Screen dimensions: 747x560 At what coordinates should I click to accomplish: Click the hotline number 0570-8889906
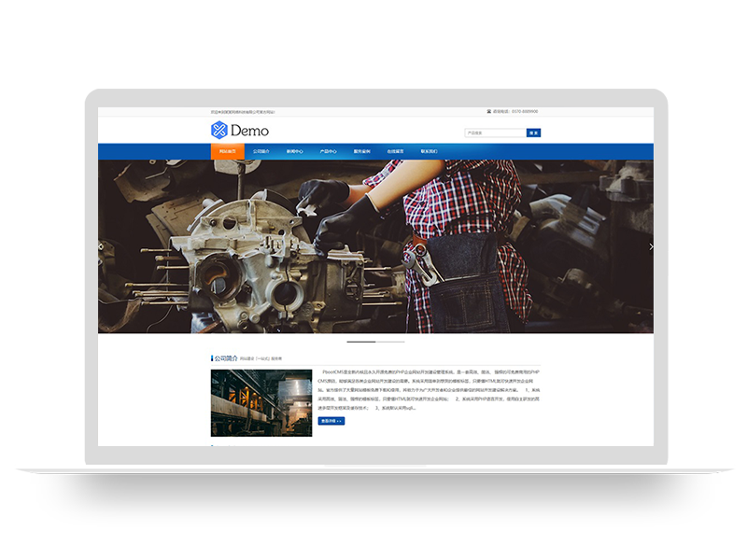tap(525, 111)
